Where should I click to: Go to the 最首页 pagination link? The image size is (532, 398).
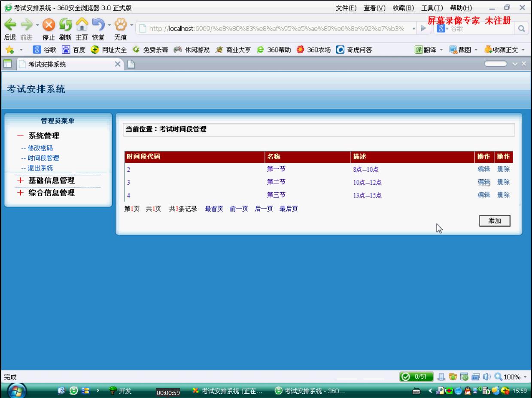[214, 209]
